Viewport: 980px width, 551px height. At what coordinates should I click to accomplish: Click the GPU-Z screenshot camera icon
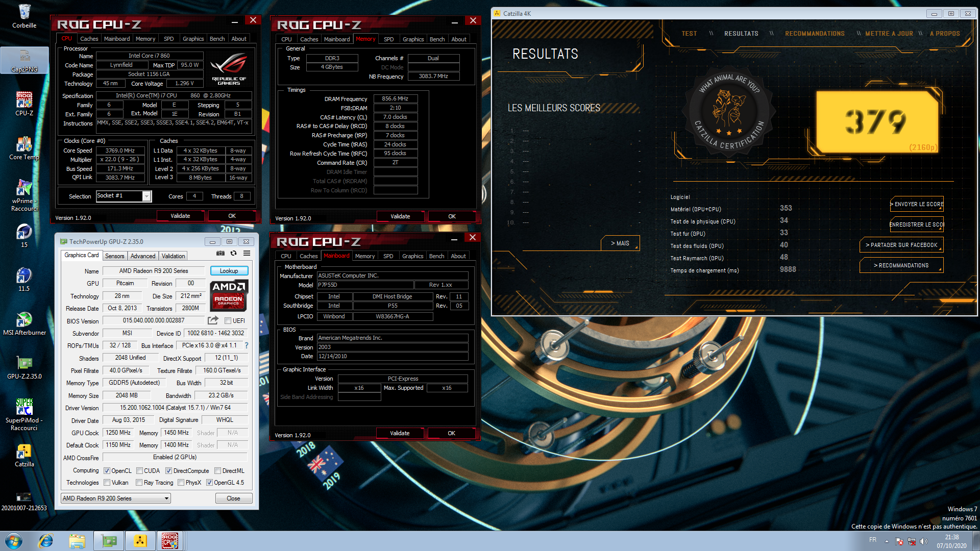(x=220, y=254)
